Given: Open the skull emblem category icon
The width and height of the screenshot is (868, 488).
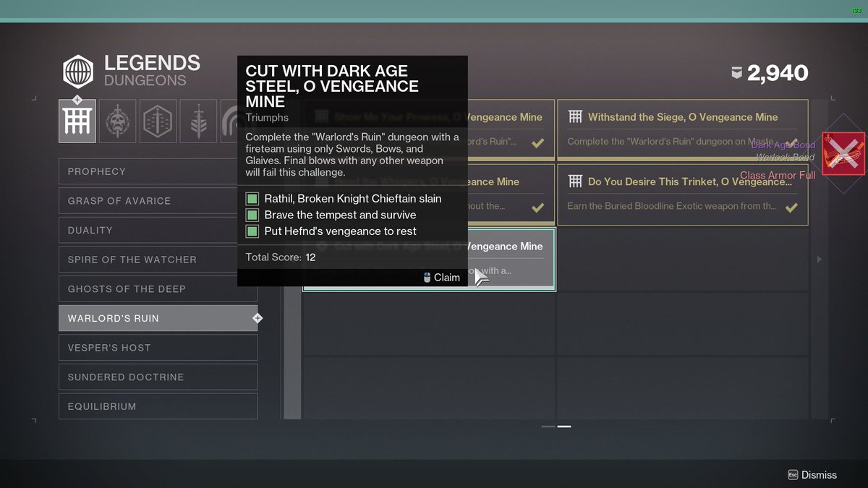Looking at the screenshot, I should tap(117, 121).
